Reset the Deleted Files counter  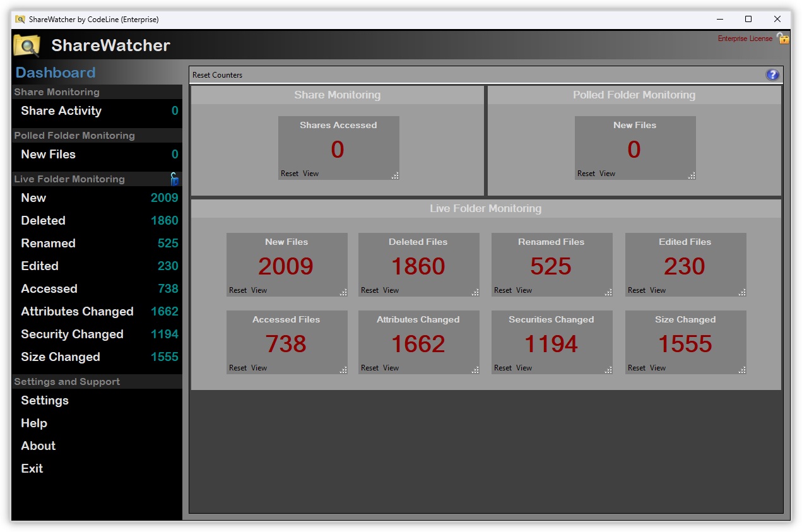point(370,290)
